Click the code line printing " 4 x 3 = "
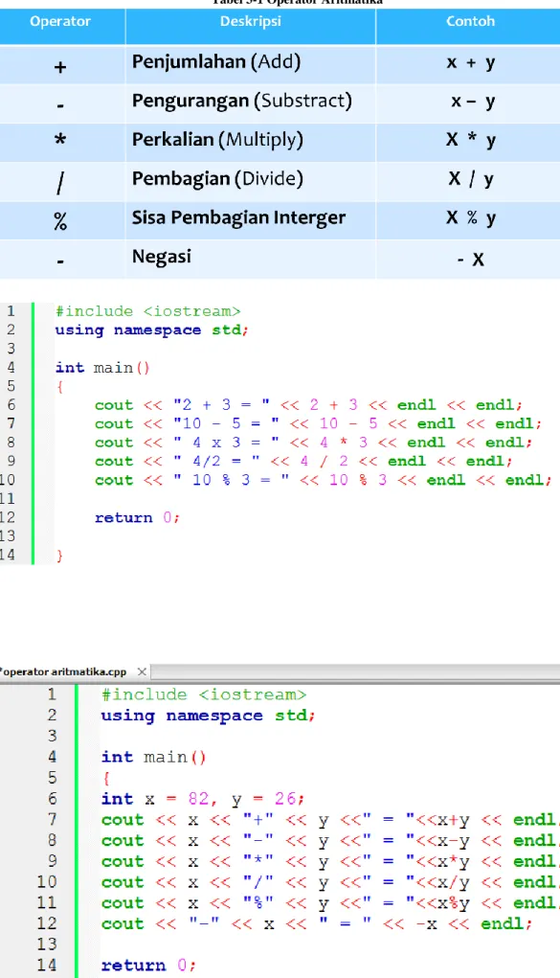This screenshot has height=978, width=560. [313, 443]
